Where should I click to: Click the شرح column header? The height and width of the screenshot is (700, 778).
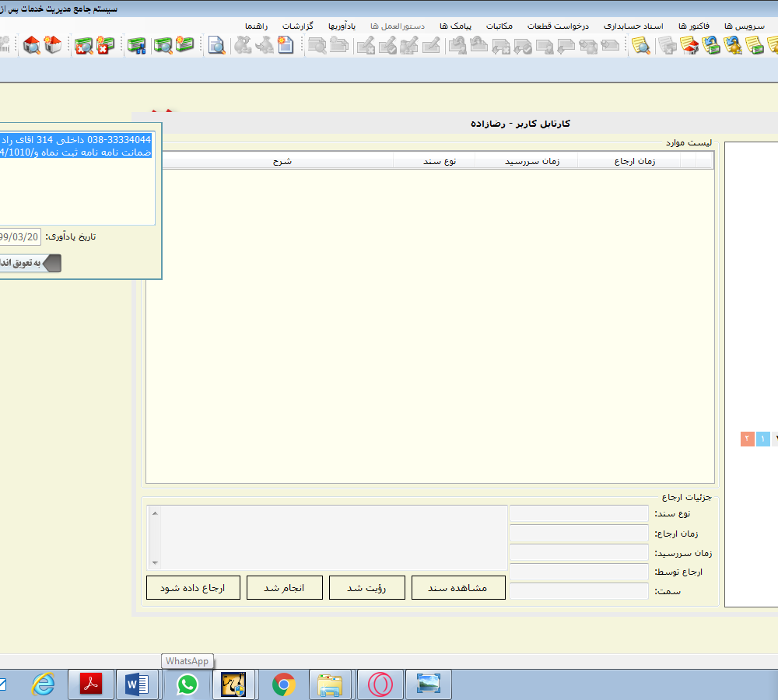(x=281, y=162)
